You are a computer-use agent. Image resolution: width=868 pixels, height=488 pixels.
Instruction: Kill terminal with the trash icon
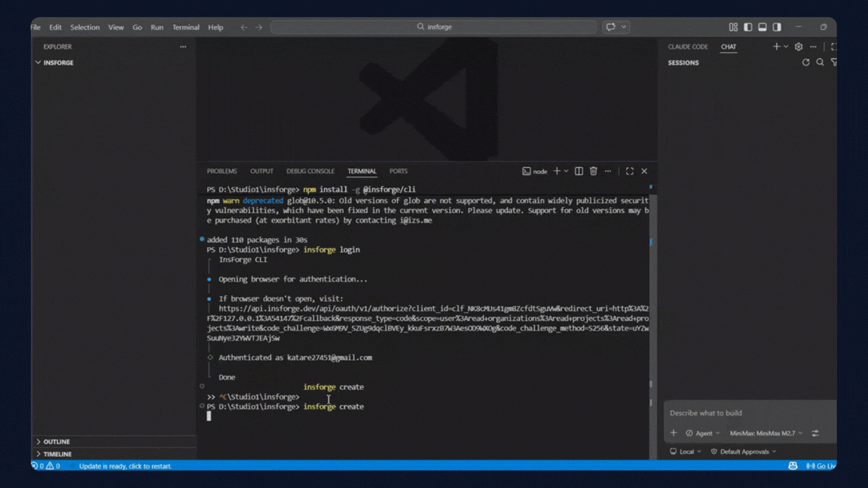[593, 171]
